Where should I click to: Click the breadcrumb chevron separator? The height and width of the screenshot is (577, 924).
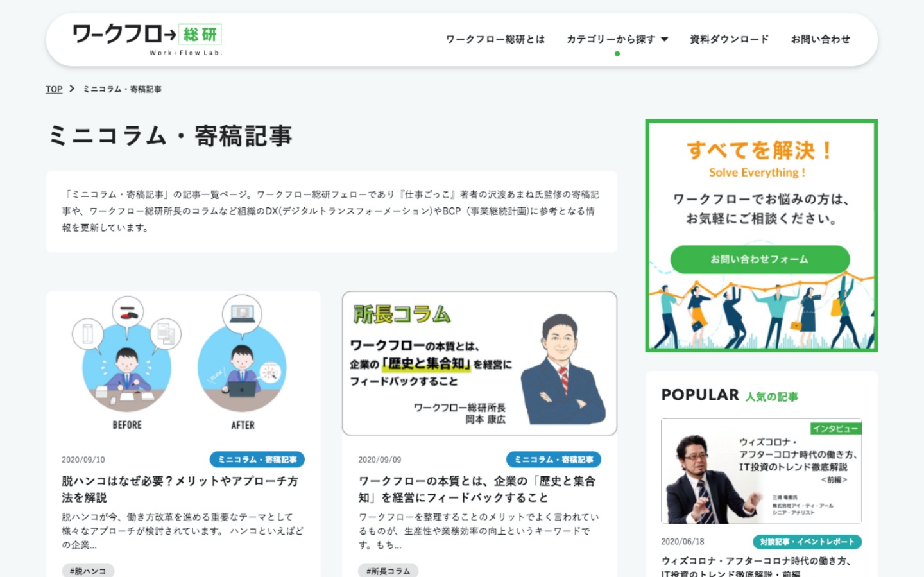72,89
